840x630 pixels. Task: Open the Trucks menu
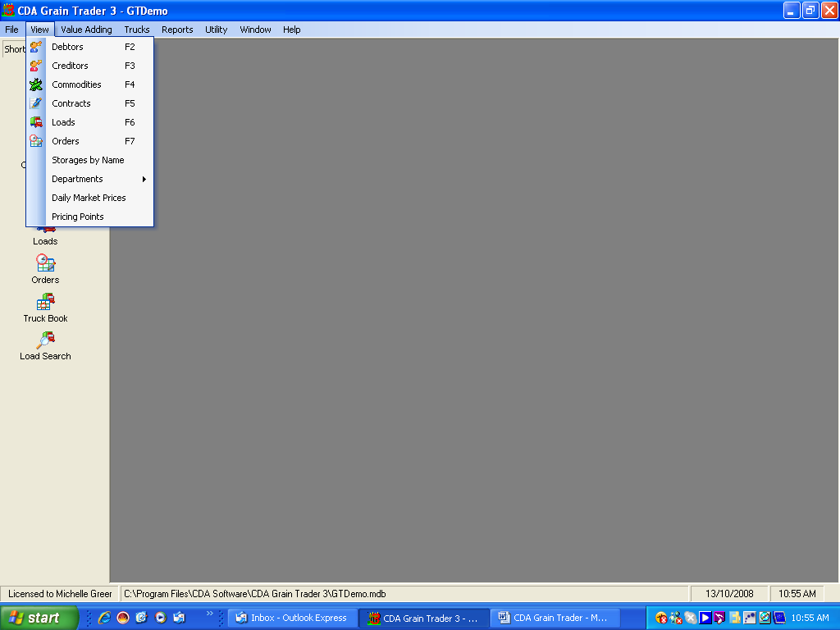(x=137, y=30)
